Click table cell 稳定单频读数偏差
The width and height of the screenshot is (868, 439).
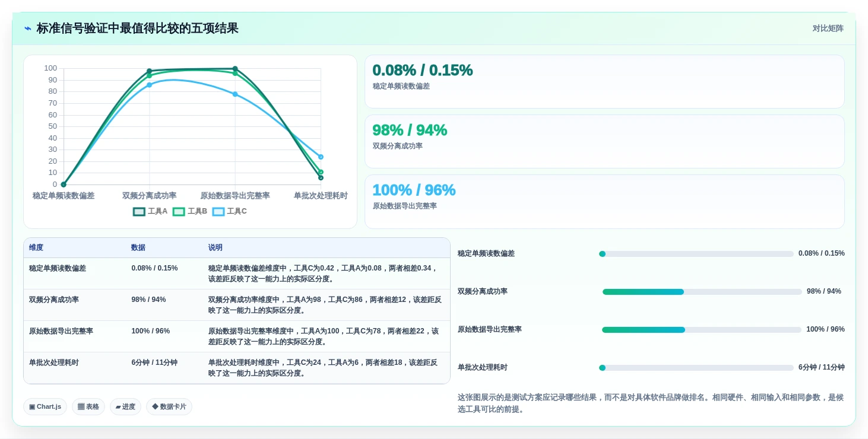[x=58, y=268]
